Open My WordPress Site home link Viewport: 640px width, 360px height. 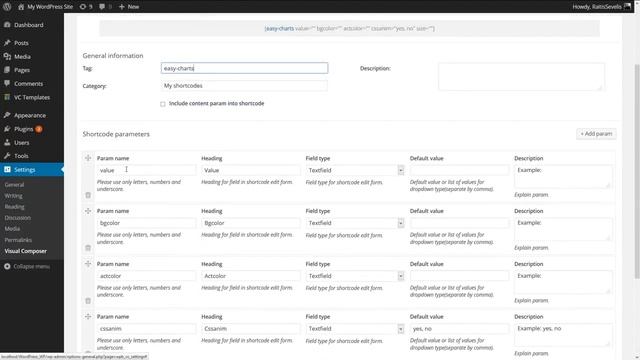pos(45,7)
